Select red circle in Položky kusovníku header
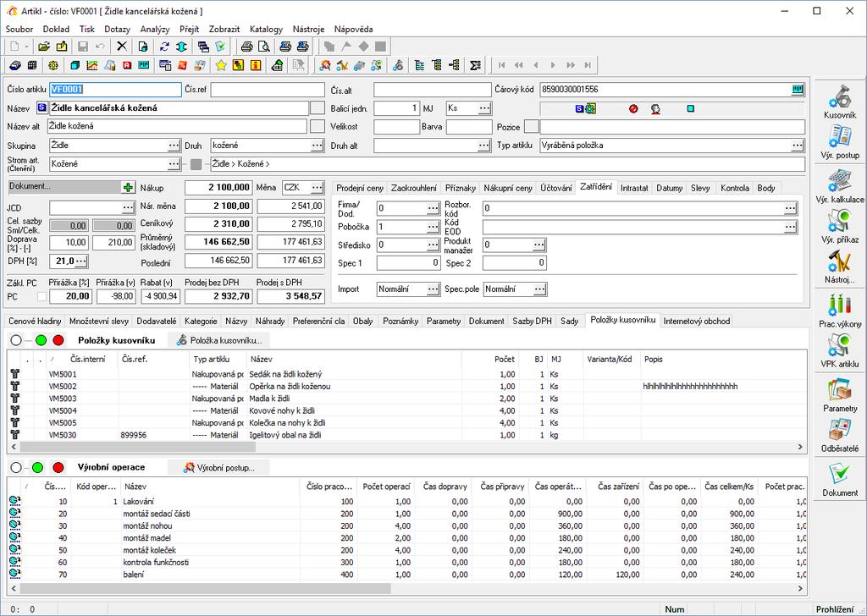This screenshot has width=867, height=616. [x=58, y=340]
